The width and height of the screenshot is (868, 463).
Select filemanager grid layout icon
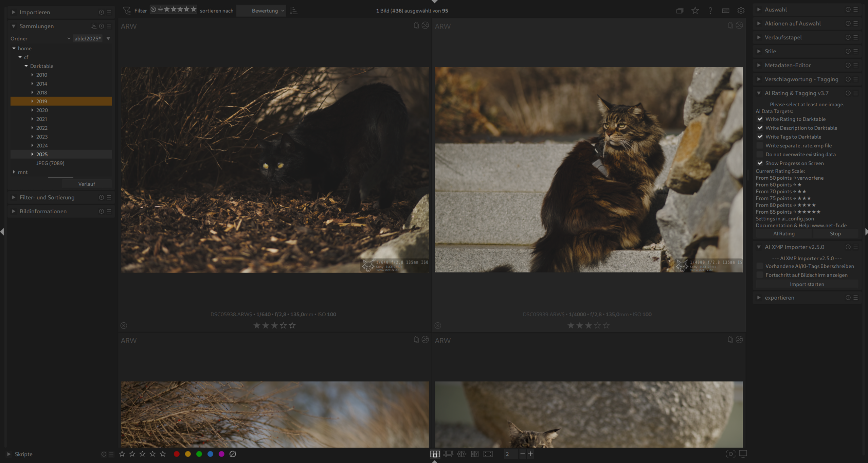coord(435,454)
